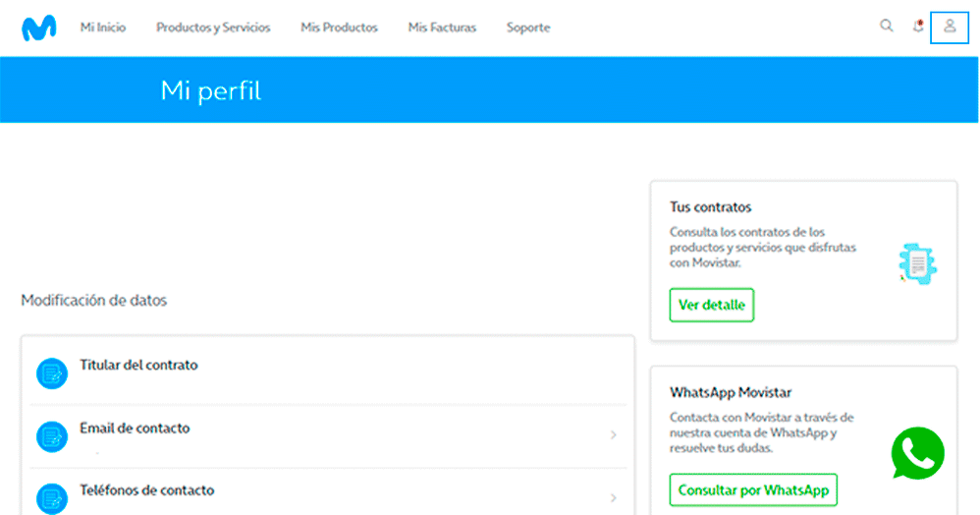The image size is (980, 515).
Task: Click the Ver detalle button
Action: tap(712, 305)
